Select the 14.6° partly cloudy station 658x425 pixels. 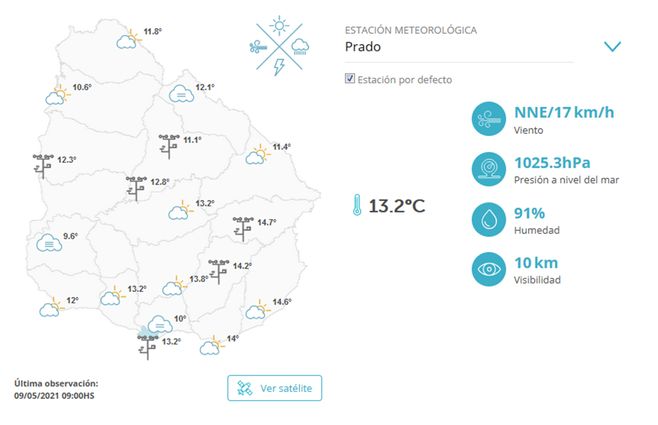tap(258, 309)
